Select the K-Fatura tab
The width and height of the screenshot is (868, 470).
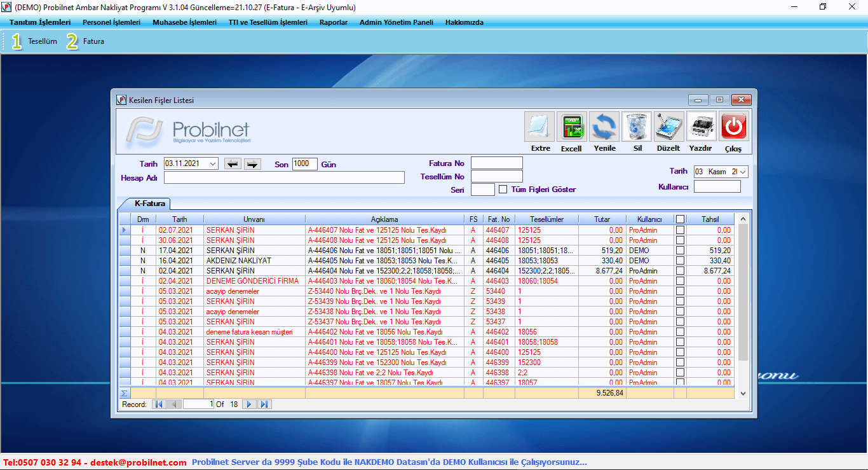[x=149, y=204]
